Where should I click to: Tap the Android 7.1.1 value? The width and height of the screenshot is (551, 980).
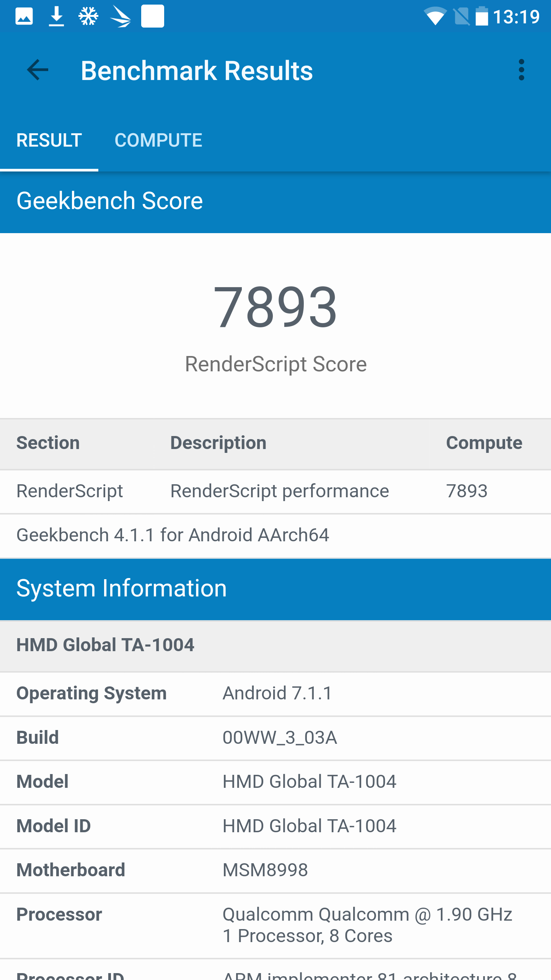pos(277,693)
